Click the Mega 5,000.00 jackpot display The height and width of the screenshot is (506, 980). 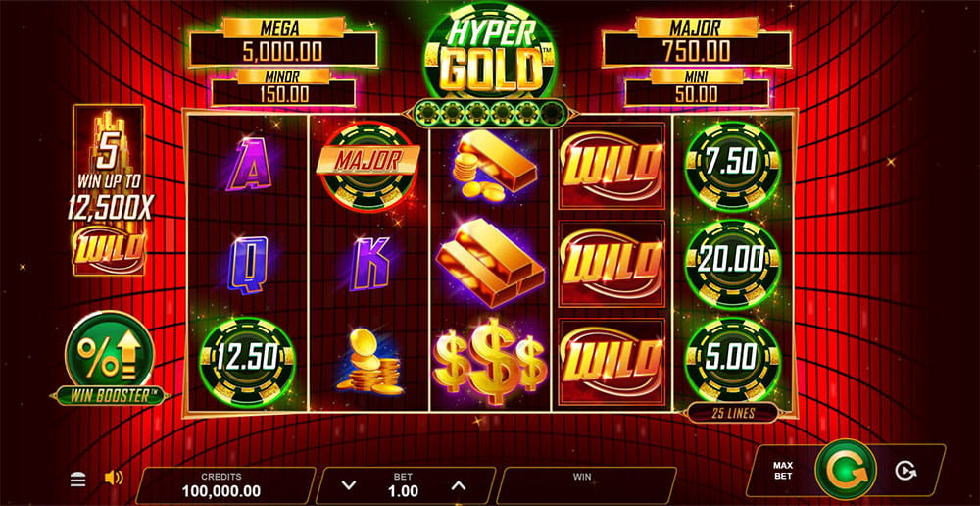[x=283, y=42]
